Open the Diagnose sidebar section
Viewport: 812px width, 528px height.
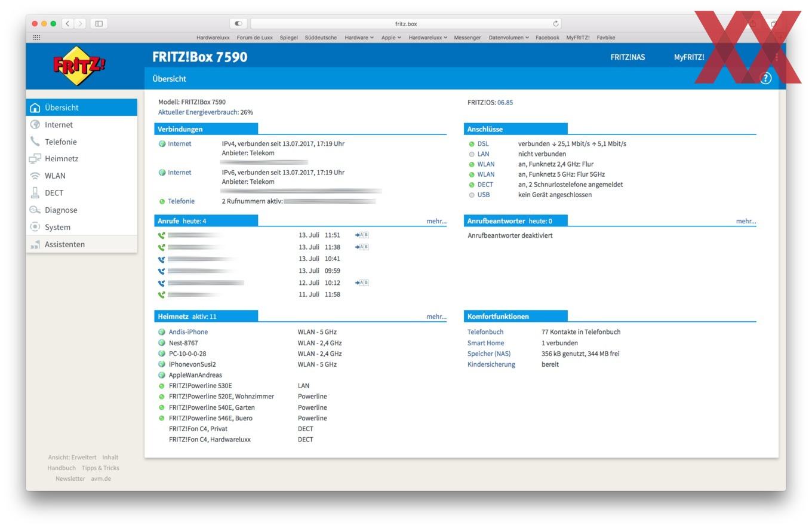point(82,210)
